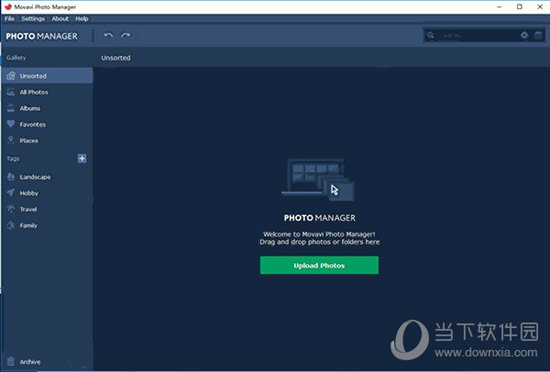Go to All Photos section
The height and width of the screenshot is (372, 550).
click(x=47, y=92)
